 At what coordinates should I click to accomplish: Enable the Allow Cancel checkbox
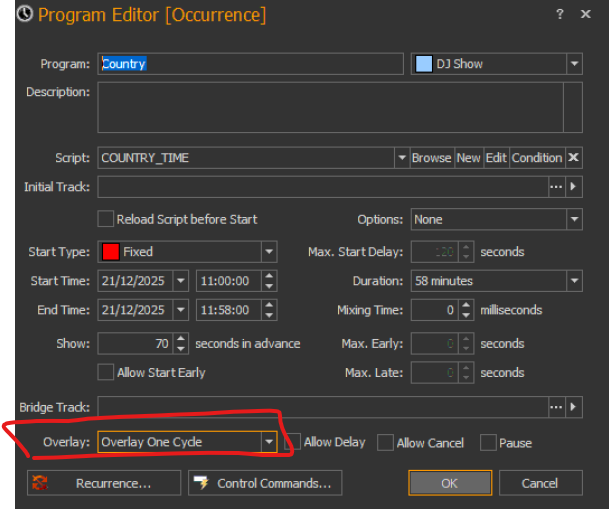click(x=385, y=442)
